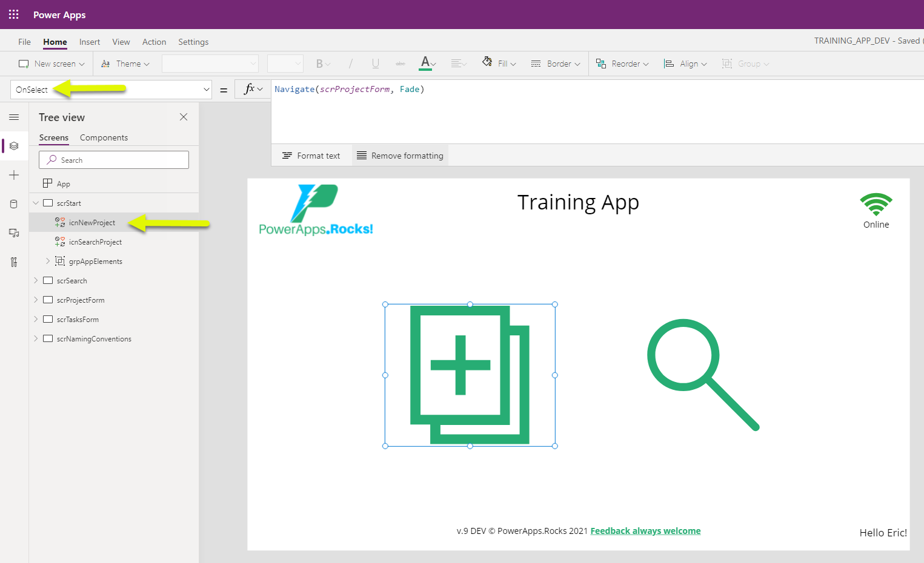Select the Hello Eric! label
The image size is (924, 563).
tap(883, 533)
